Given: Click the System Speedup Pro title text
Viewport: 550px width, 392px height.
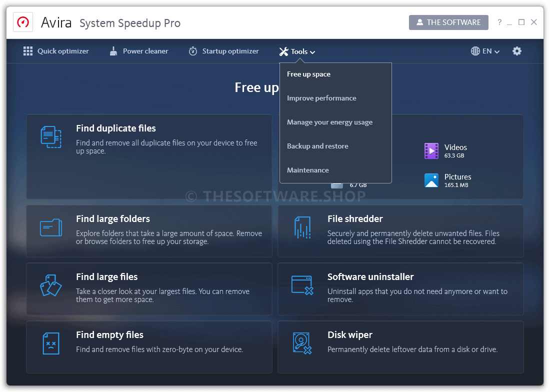Looking at the screenshot, I should (130, 23).
